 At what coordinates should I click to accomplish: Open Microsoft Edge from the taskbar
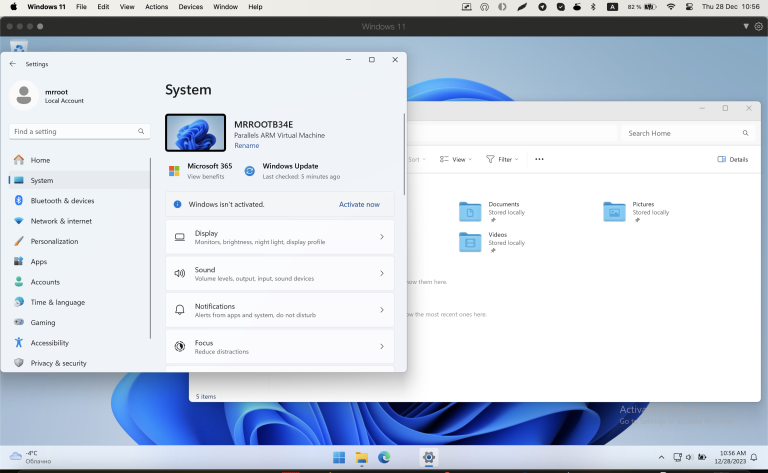384,457
